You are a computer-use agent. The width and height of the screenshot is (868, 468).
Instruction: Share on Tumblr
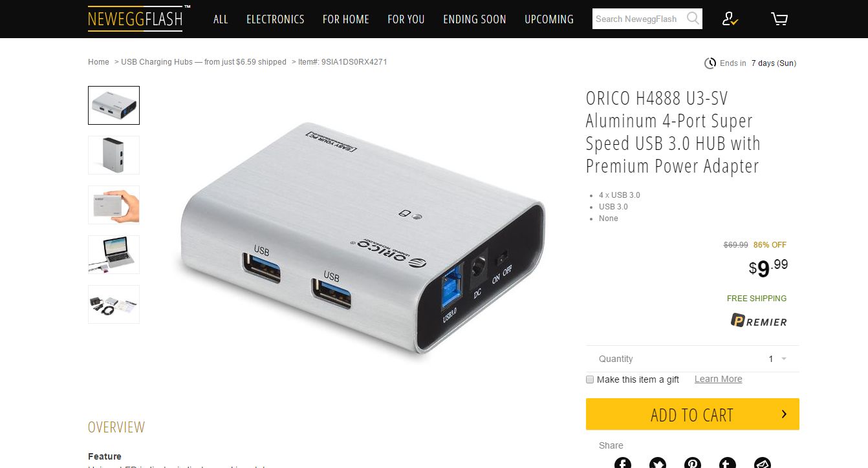click(728, 463)
